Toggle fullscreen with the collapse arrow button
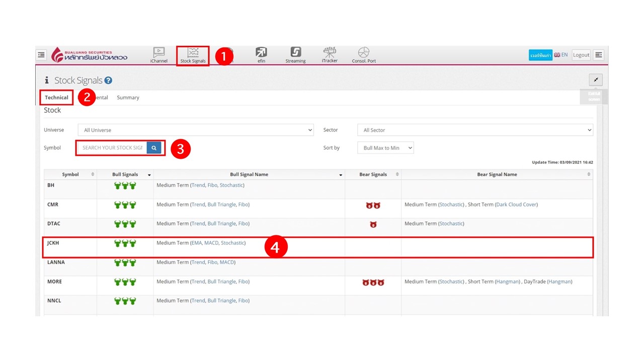The width and height of the screenshot is (644, 362). pyautogui.click(x=596, y=80)
